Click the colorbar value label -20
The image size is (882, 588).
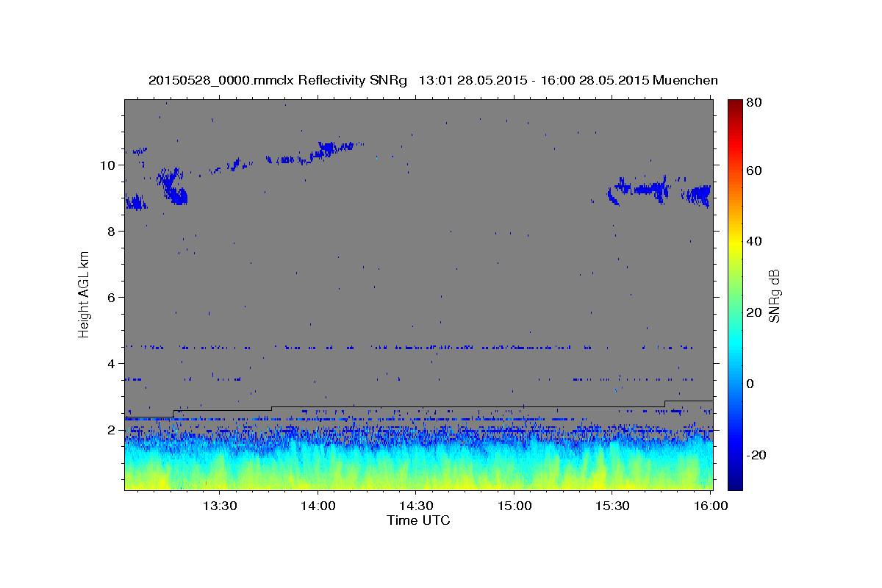pos(756,455)
